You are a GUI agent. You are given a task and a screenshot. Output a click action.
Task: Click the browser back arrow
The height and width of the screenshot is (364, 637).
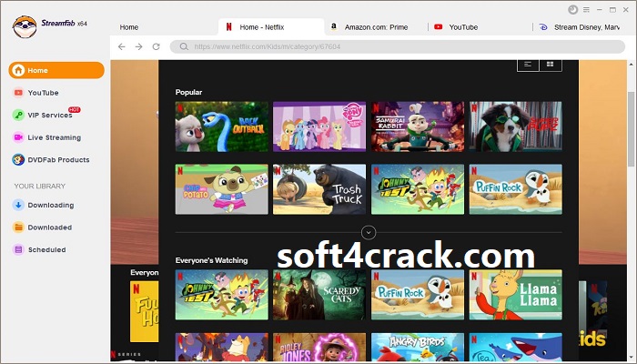[x=121, y=46]
